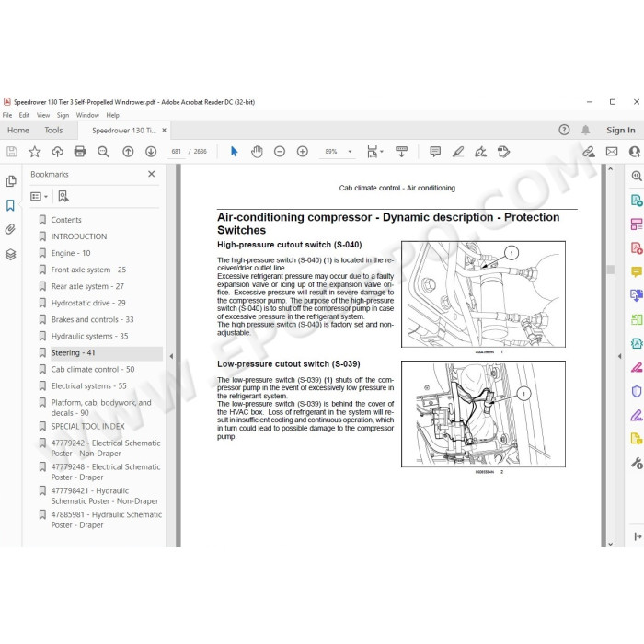Open Electrical systems - 55 bookmark
644x644 pixels.
tap(88, 386)
